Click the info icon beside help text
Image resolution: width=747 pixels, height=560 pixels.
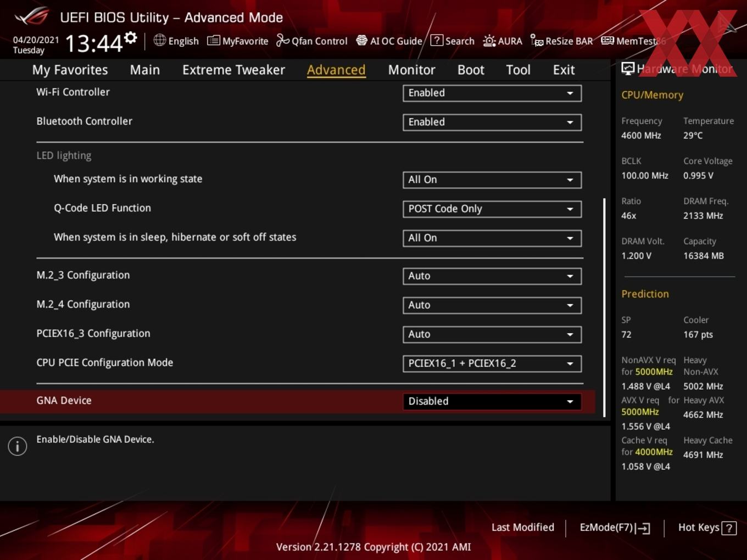[18, 446]
